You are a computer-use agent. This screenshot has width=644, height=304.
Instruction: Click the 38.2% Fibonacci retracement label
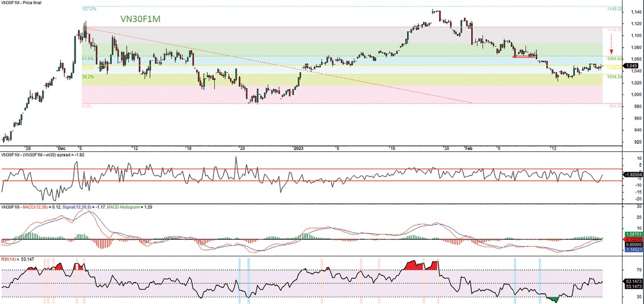87,77
